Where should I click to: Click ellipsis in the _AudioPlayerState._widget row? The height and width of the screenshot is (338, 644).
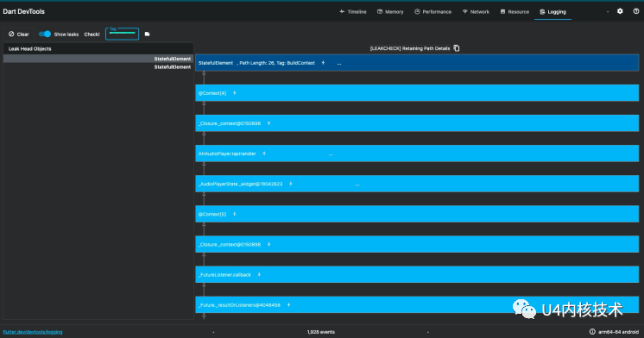pos(357,185)
